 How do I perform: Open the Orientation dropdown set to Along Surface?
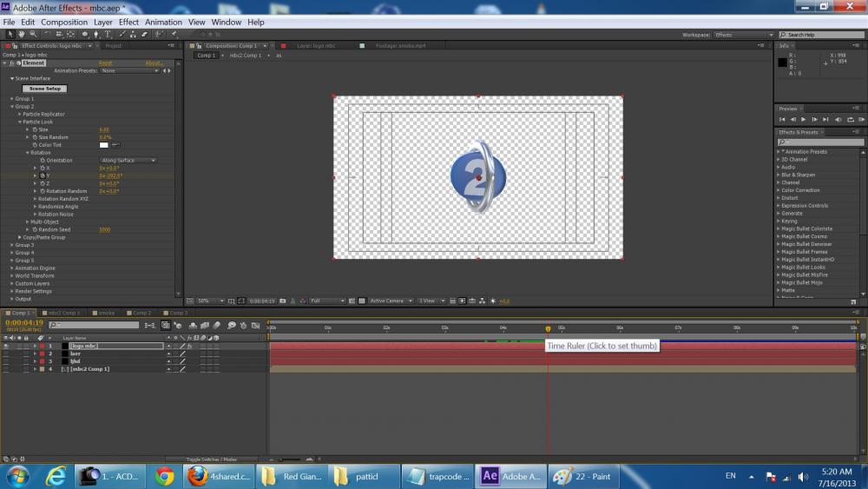(128, 161)
